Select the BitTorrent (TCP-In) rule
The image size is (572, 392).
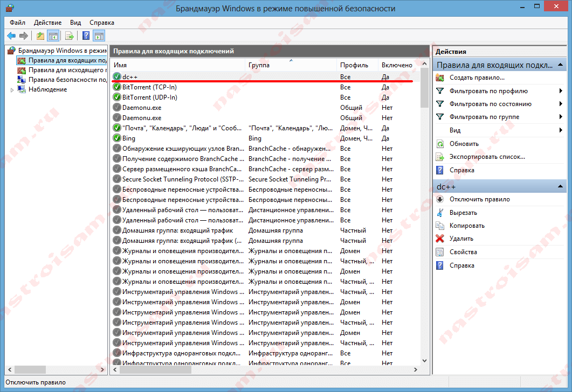[x=149, y=87]
